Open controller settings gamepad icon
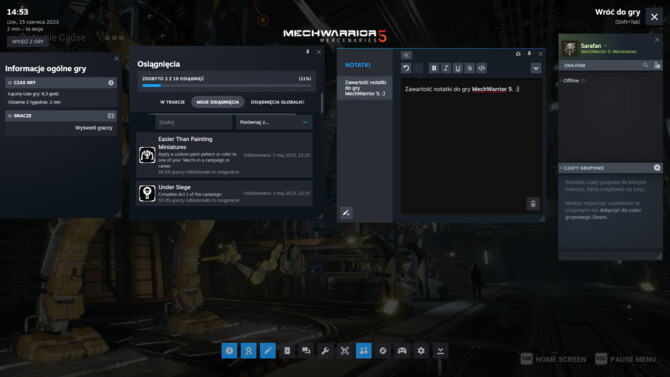Image resolution: width=670 pixels, height=377 pixels. [402, 350]
